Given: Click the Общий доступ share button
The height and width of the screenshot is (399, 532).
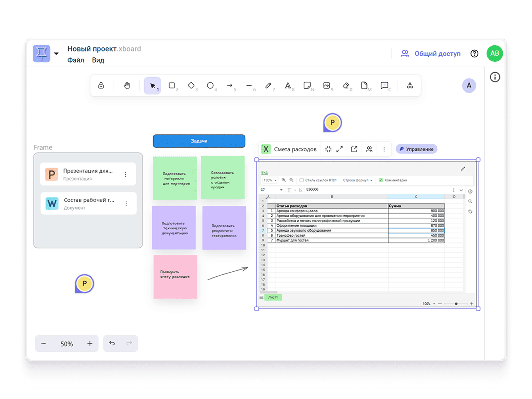Looking at the screenshot, I should pyautogui.click(x=431, y=54).
